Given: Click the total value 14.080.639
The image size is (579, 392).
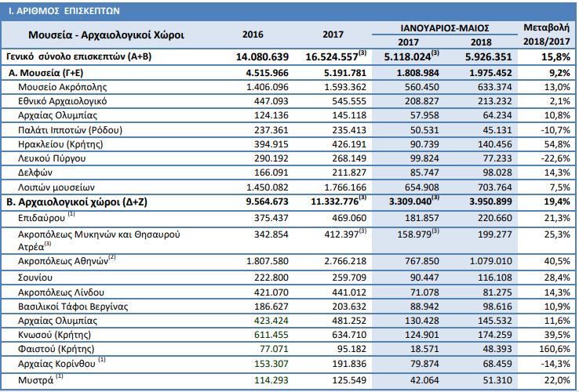Looking at the screenshot, I should [262, 57].
